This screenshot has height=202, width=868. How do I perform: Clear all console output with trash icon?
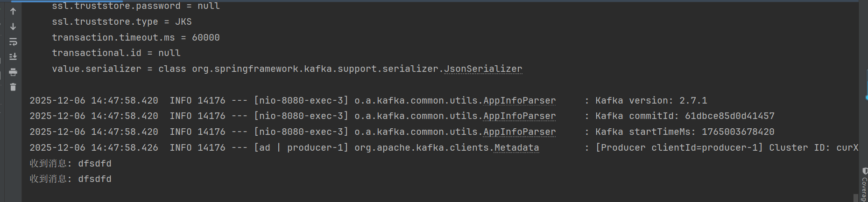[x=13, y=87]
